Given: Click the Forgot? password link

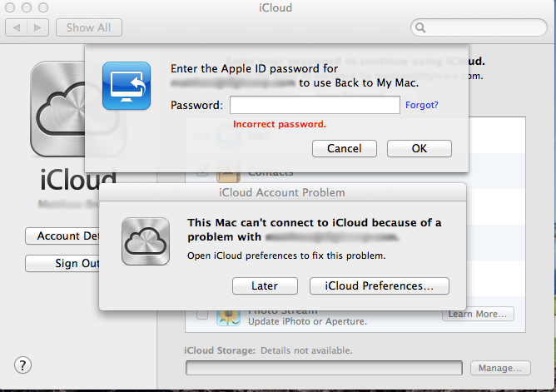Looking at the screenshot, I should tap(422, 105).
